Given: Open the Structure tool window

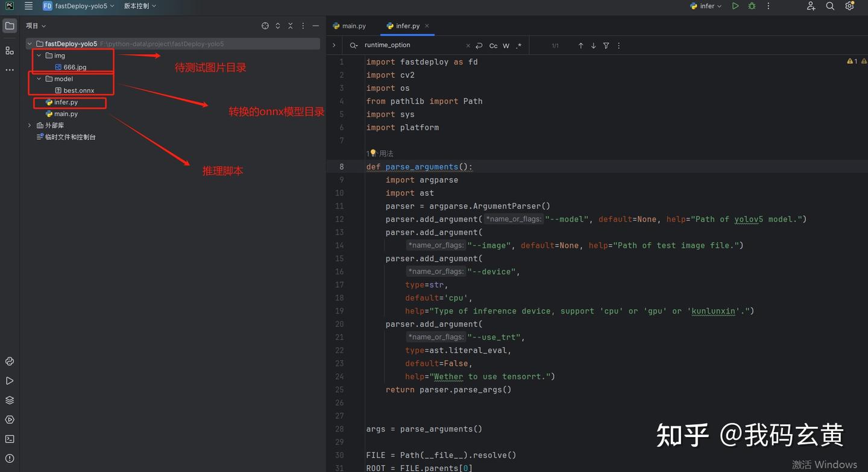Looking at the screenshot, I should (x=10, y=51).
